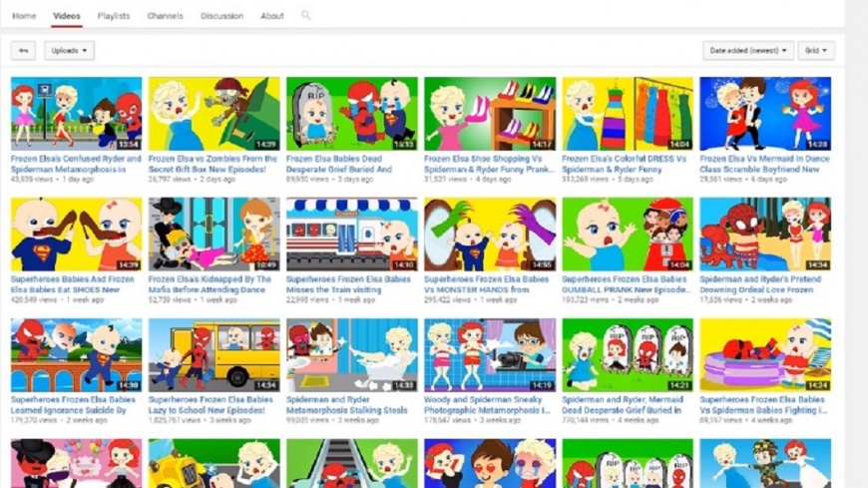Open the channel search magnifier icon
Image resolution: width=868 pixels, height=488 pixels.
pos(305,15)
